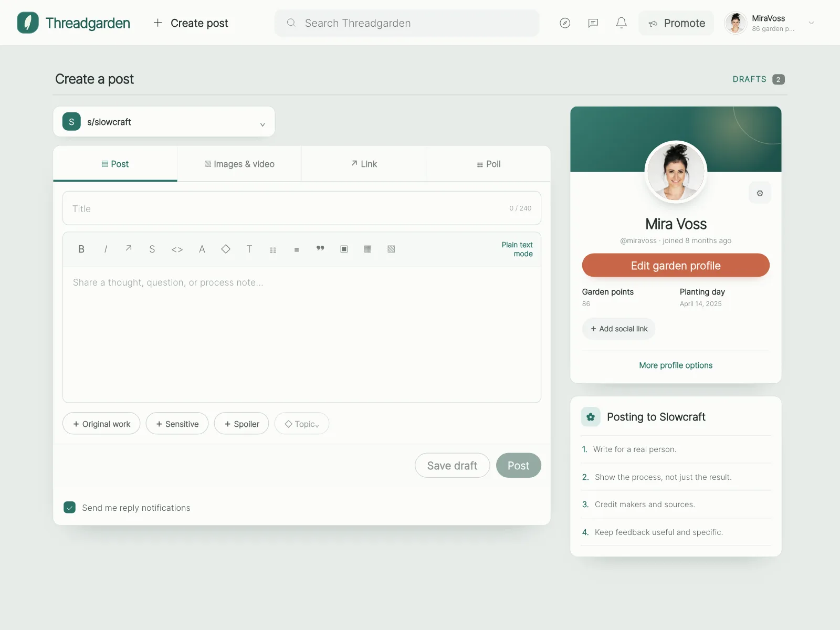Switch to the Link tab

[364, 164]
